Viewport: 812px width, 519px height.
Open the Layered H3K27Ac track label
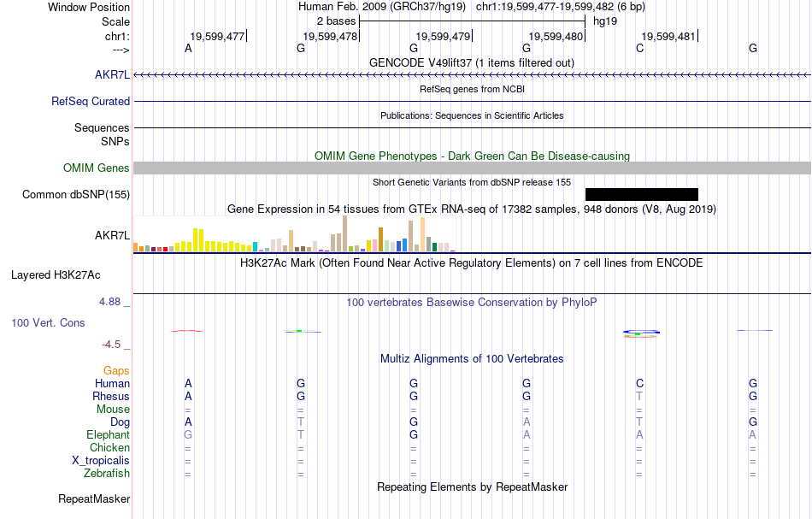[56, 275]
